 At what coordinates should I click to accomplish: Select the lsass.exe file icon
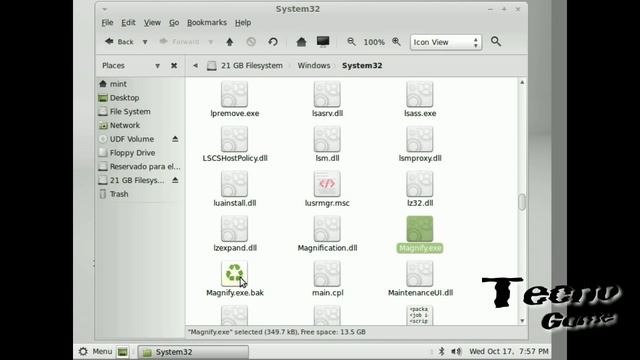click(x=420, y=94)
